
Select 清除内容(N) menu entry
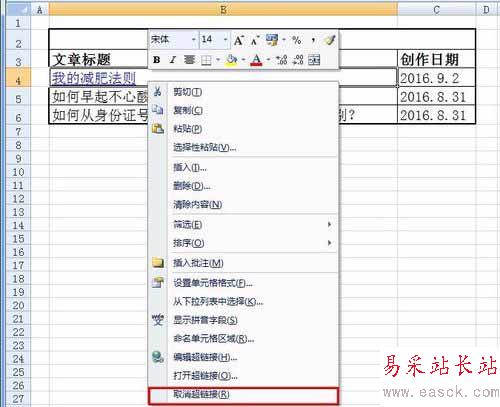(243, 204)
